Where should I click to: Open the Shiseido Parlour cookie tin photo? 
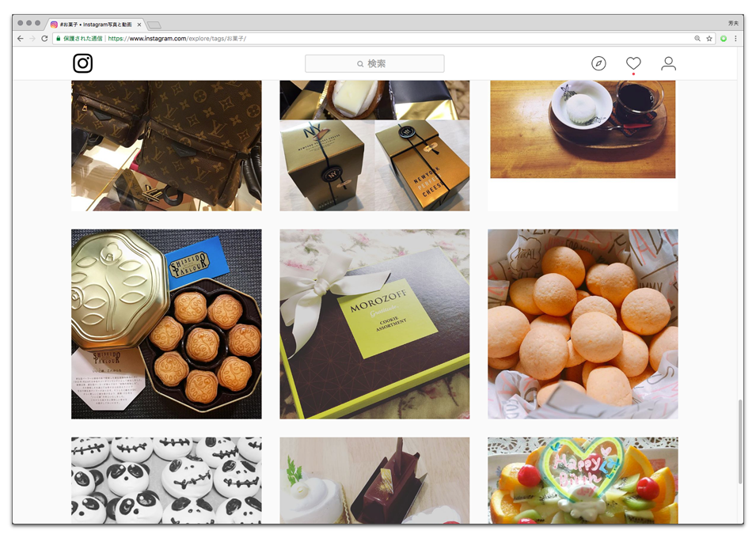[166, 324]
